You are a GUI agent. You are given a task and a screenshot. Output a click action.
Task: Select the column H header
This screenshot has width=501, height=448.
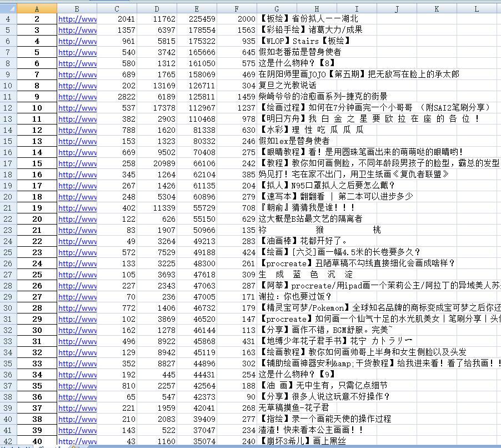[317, 9]
